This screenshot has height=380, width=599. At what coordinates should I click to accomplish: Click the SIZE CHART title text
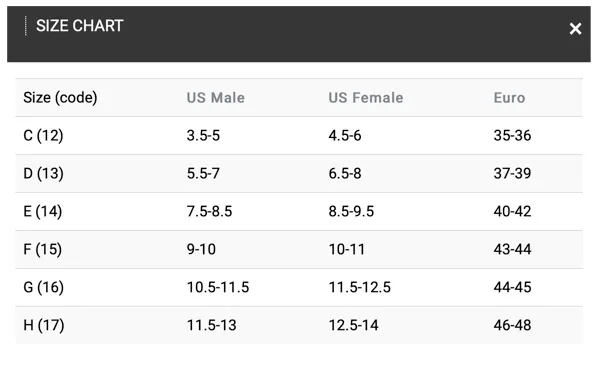(x=79, y=26)
